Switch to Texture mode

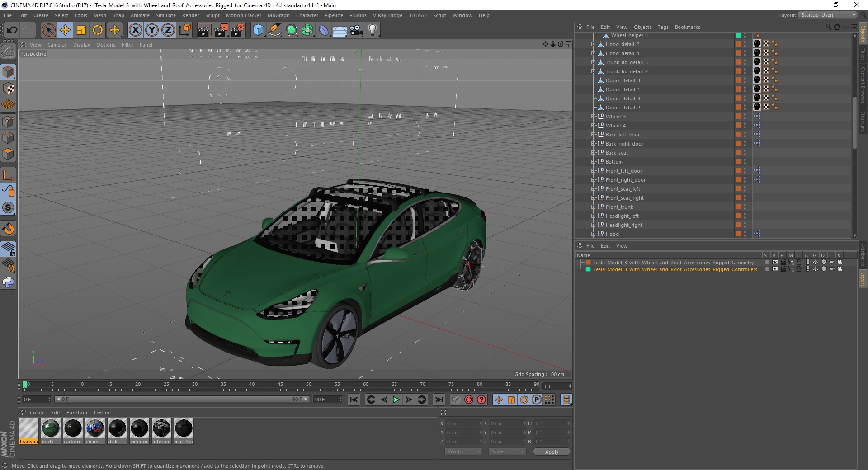pyautogui.click(x=8, y=88)
